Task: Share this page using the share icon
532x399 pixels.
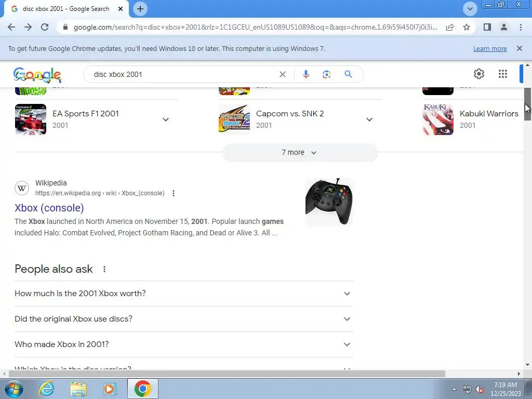Action: coord(450,27)
